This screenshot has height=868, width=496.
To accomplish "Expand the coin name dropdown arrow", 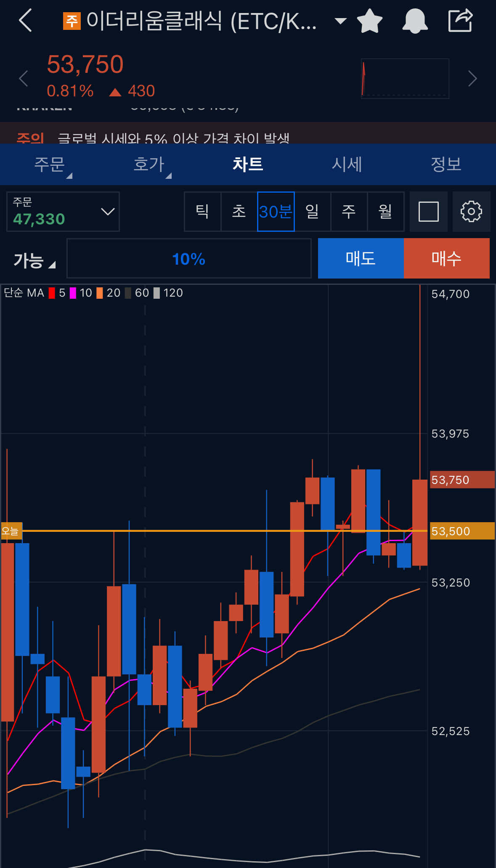I will (340, 21).
